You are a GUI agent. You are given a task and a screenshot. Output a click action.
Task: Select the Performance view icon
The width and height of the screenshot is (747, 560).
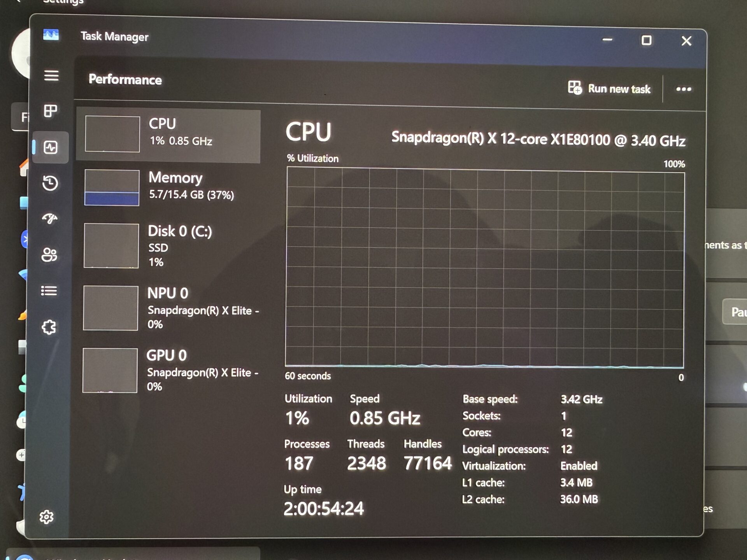coord(51,147)
